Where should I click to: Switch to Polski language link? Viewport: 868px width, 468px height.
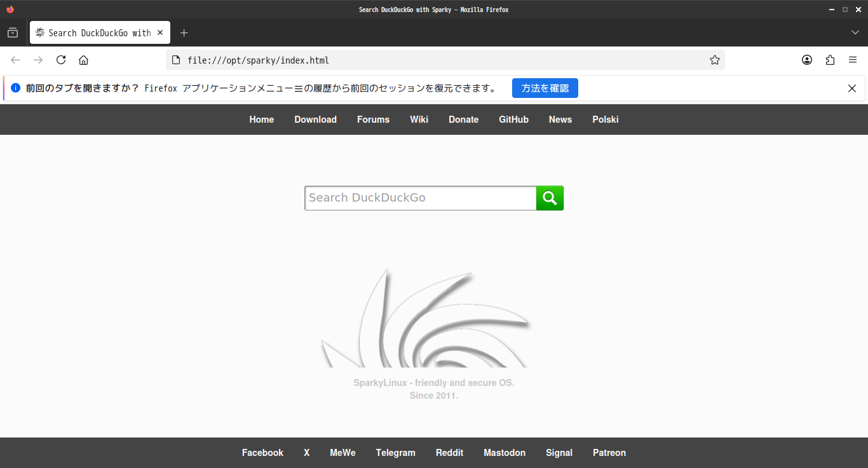(x=606, y=120)
